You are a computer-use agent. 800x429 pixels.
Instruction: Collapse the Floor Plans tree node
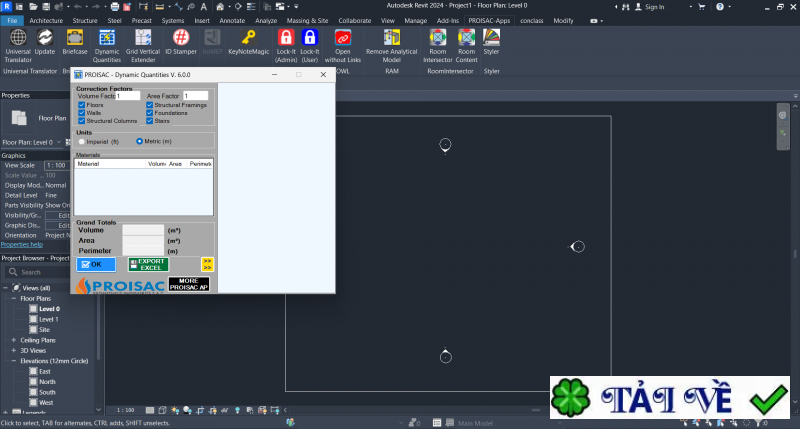tap(15, 298)
